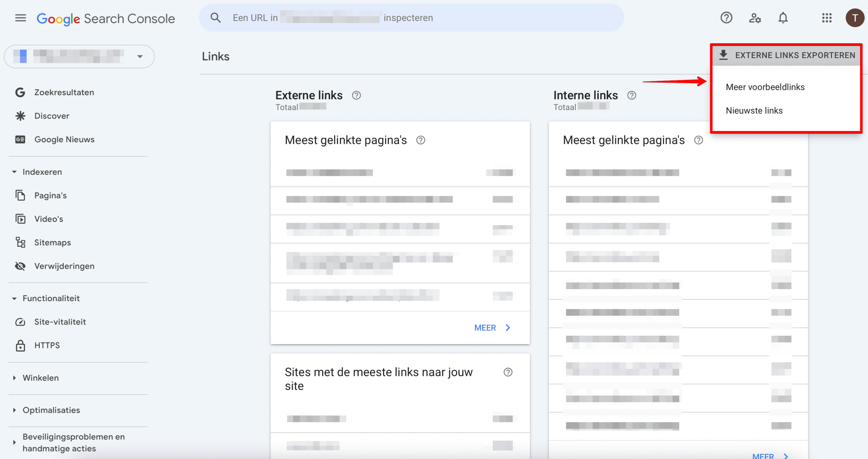This screenshot has width=868, height=459.
Task: Click the external links MEER arrow
Action: click(x=508, y=328)
